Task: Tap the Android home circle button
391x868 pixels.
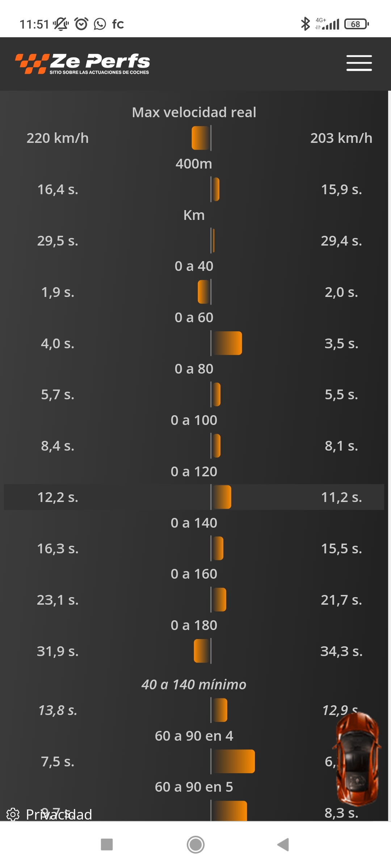Action: [195, 844]
